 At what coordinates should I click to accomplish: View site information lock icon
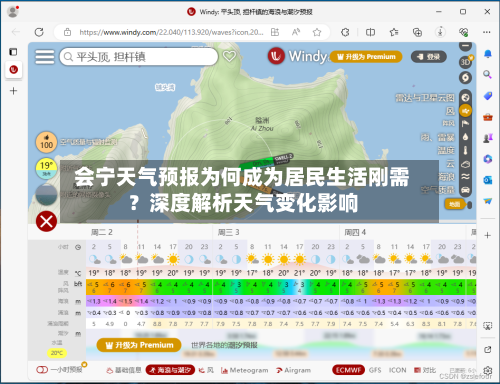[x=67, y=32]
